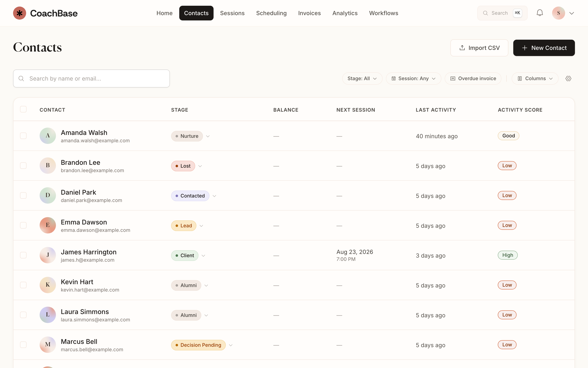
Task: Select all contacts with header checkbox
Action: [23, 109]
